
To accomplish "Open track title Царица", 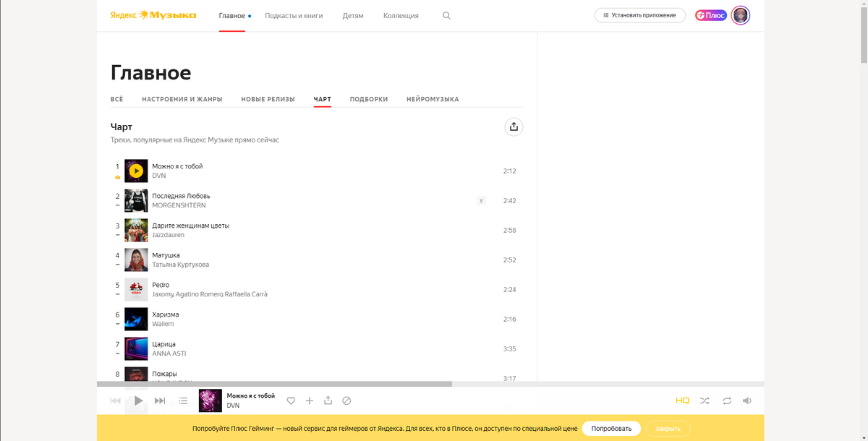I will 163,344.
